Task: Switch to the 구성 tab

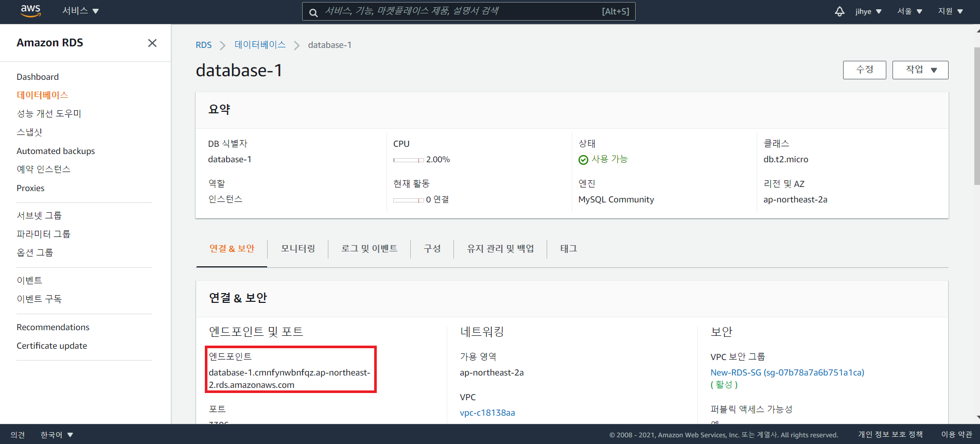Action: click(432, 248)
